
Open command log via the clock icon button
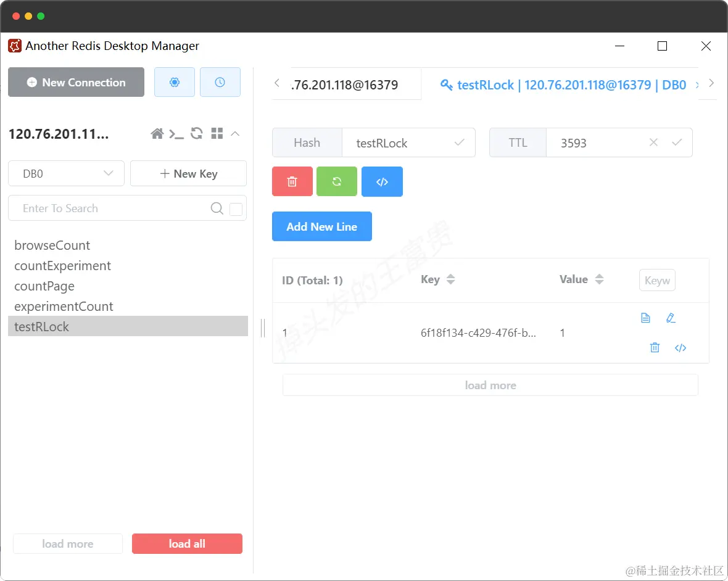[220, 82]
